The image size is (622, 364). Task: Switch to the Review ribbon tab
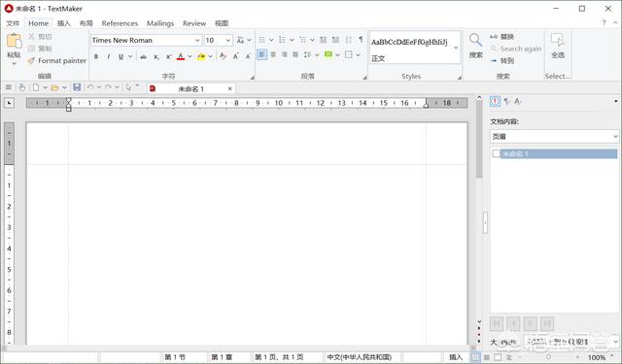(x=194, y=23)
